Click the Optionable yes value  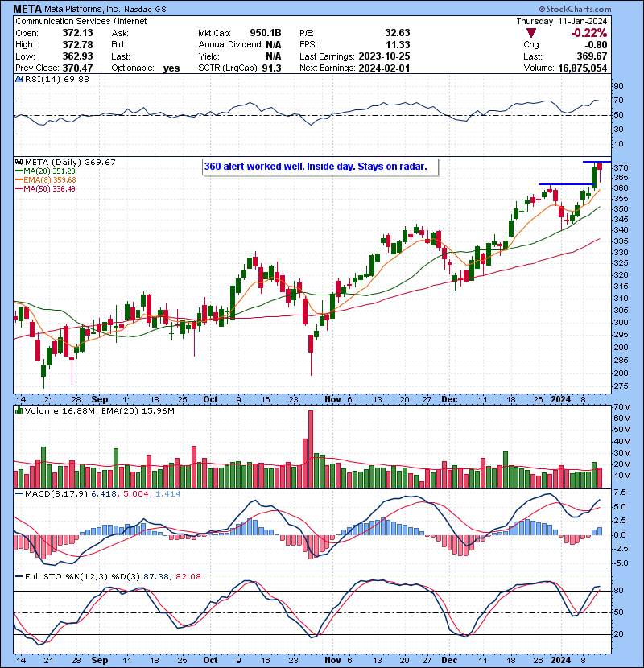coord(171,68)
